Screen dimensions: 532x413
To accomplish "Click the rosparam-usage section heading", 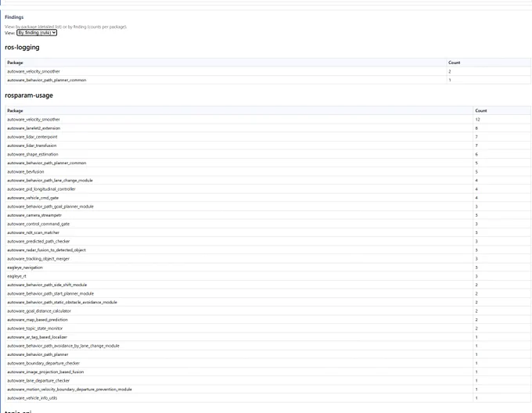I will [29, 95].
